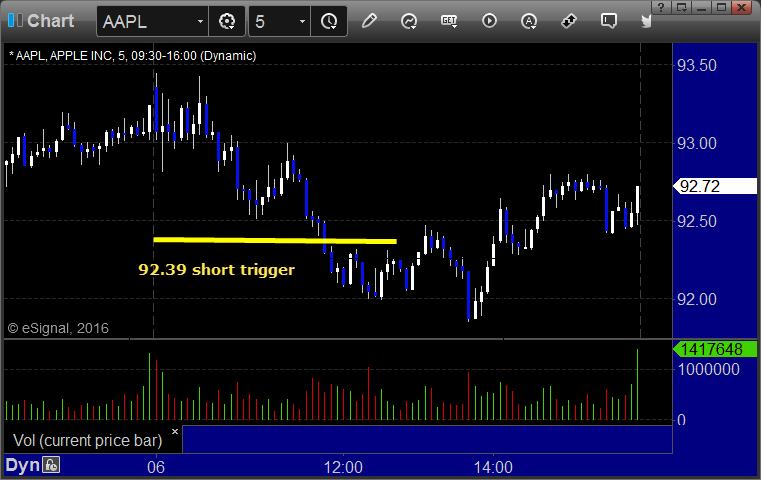Minimize the Chart window
The height and width of the screenshot is (480, 761).
(x=702, y=7)
